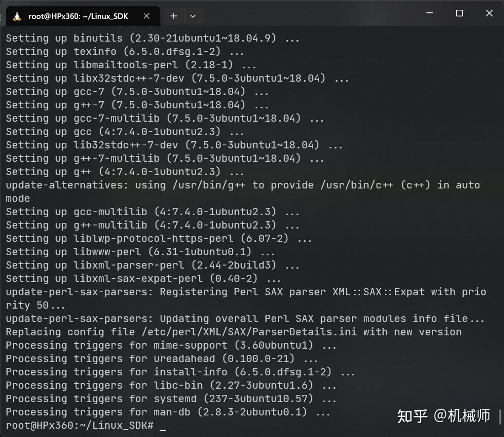Screen dimensions: 504x437
Task: Open the terminal profile dropdown chevron
Action: click(193, 15)
